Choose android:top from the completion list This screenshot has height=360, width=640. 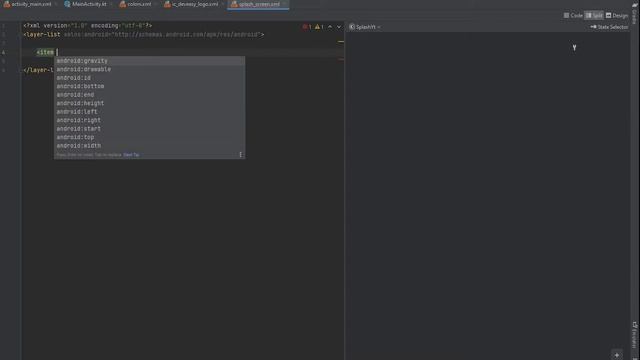pyautogui.click(x=149, y=137)
